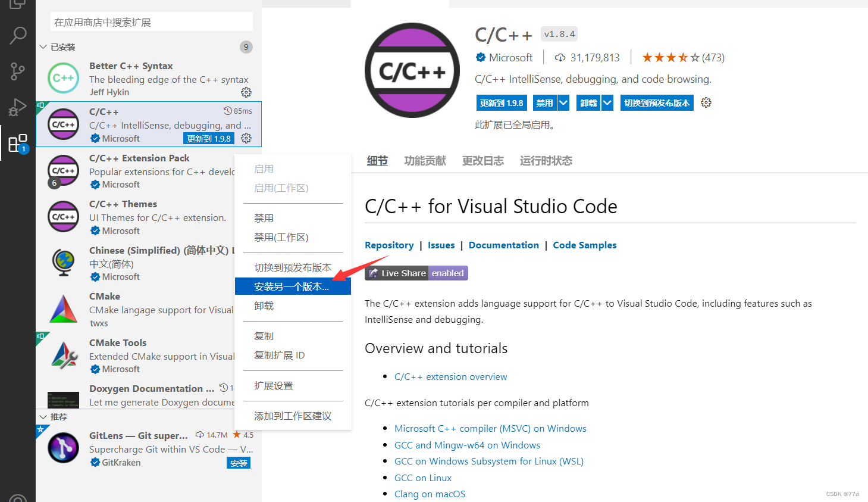Collapse the 推荐 recommended section
Image resolution: width=868 pixels, height=502 pixels.
pyautogui.click(x=43, y=417)
